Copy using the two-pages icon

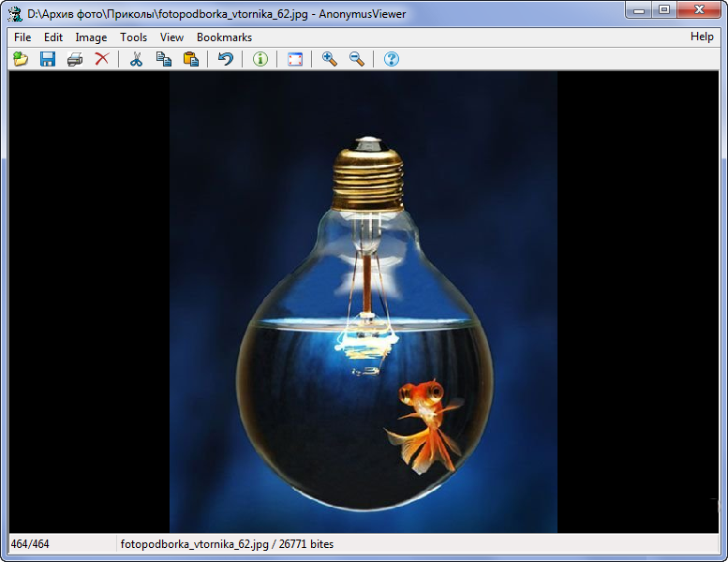click(163, 59)
